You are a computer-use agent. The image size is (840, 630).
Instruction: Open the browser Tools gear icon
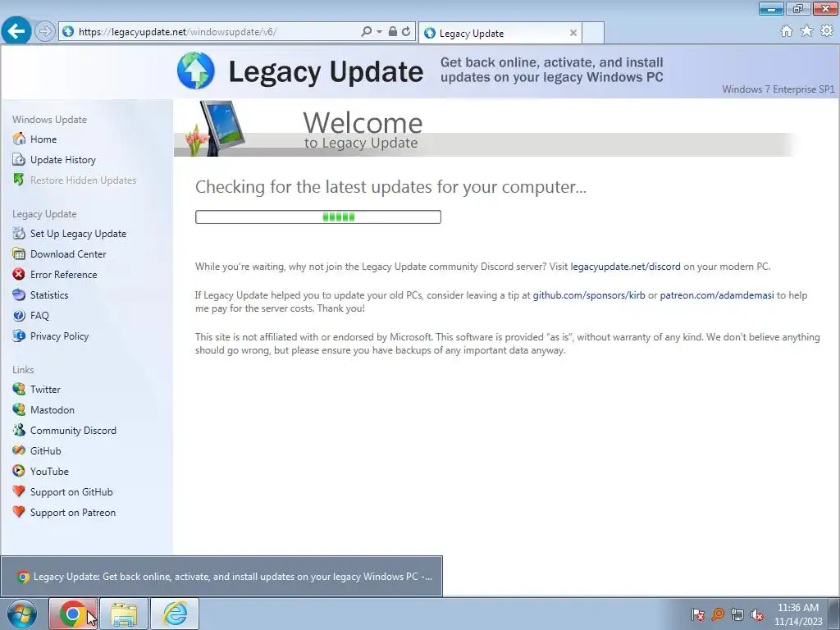(827, 31)
